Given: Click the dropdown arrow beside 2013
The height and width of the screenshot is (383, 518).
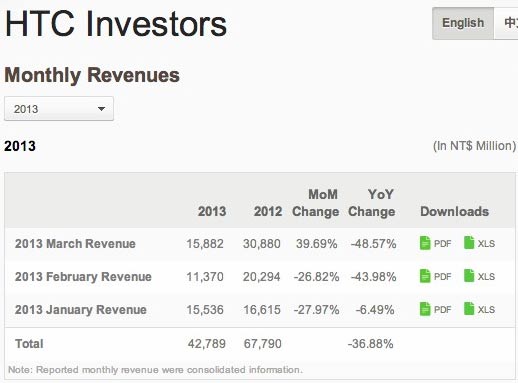Looking at the screenshot, I should pos(101,109).
